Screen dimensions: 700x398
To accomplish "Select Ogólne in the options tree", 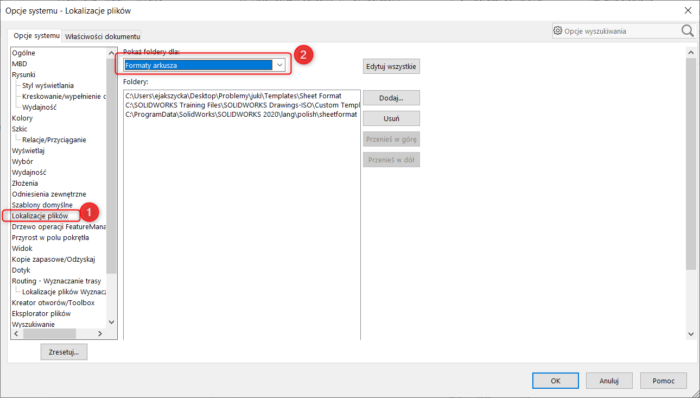I will (24, 53).
